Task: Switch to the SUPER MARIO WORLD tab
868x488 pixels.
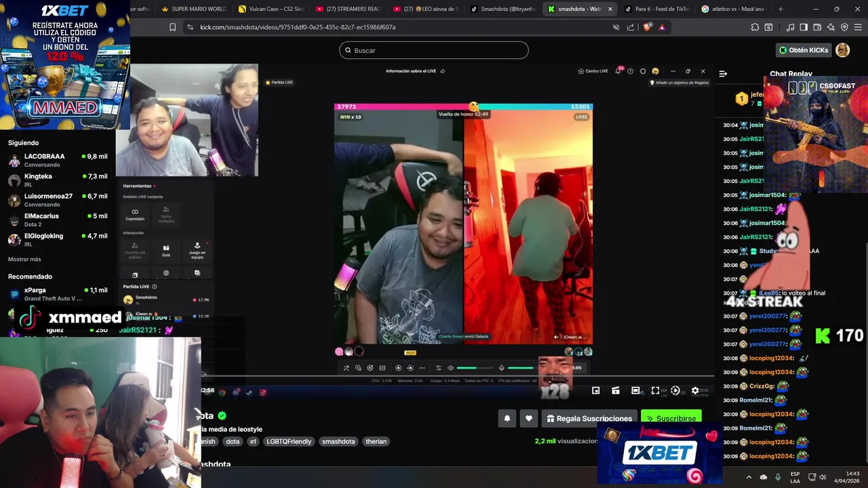Action: coord(193,9)
